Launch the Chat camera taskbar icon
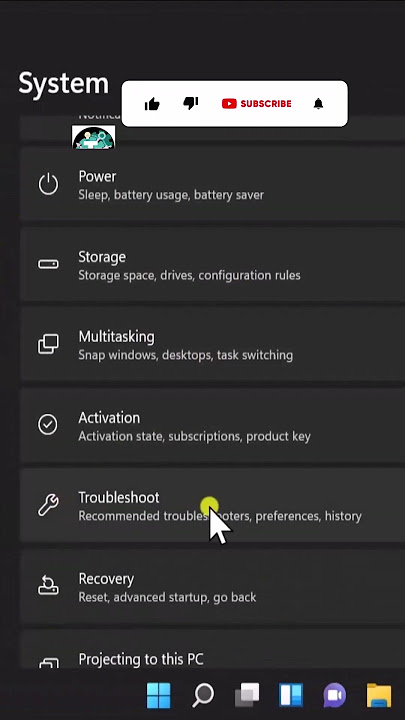405x720 pixels. (335, 695)
